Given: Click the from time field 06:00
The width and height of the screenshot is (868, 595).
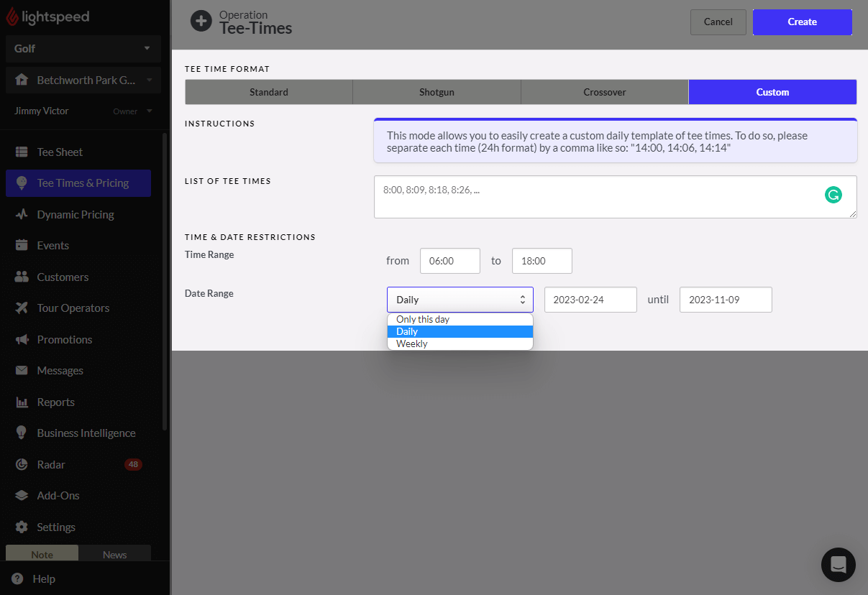Looking at the screenshot, I should pyautogui.click(x=450, y=261).
